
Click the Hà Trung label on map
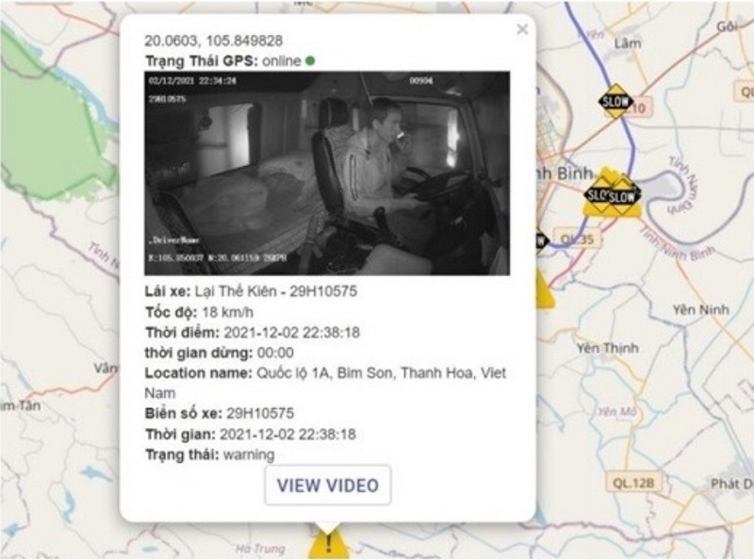[x=260, y=549]
